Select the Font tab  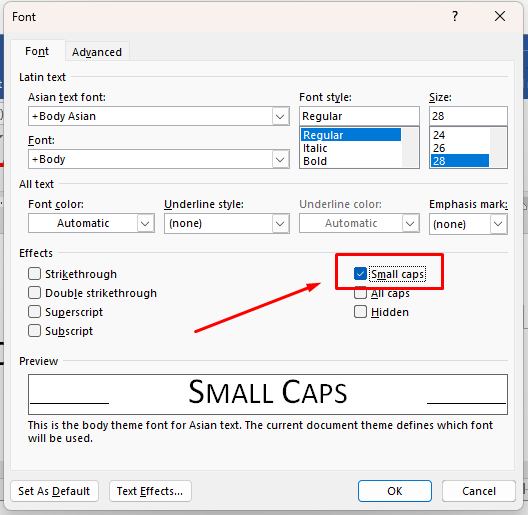(x=37, y=51)
